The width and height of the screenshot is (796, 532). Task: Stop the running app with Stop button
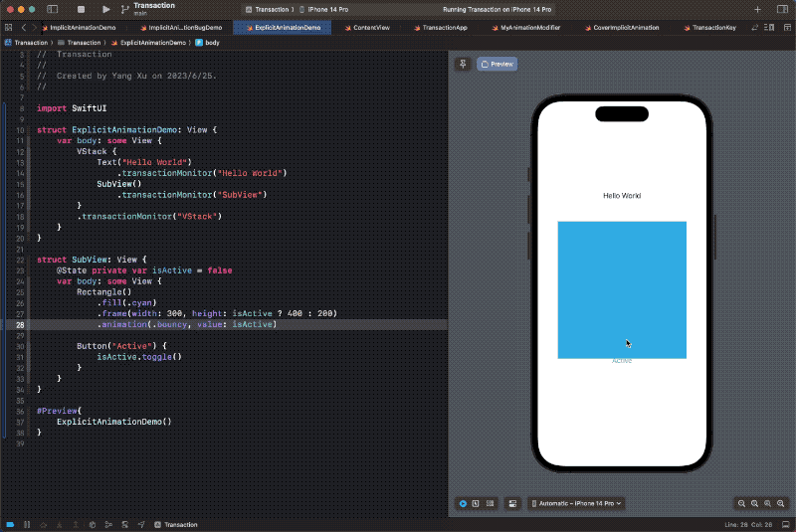pyautogui.click(x=81, y=9)
